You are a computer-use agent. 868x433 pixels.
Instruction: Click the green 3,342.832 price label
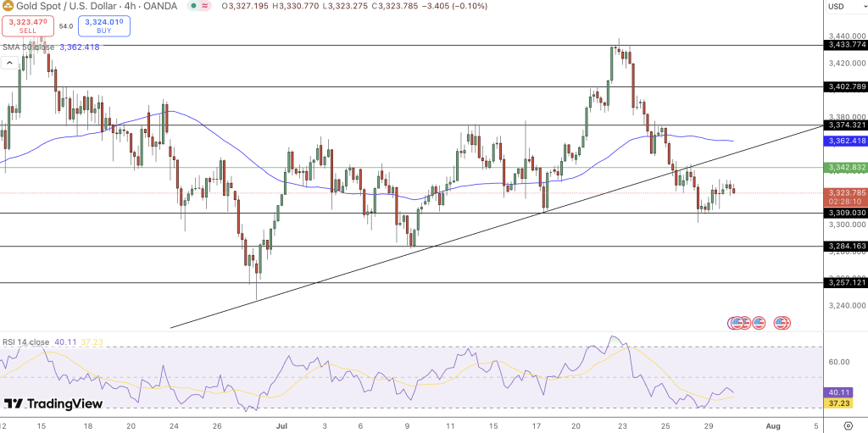coord(847,167)
